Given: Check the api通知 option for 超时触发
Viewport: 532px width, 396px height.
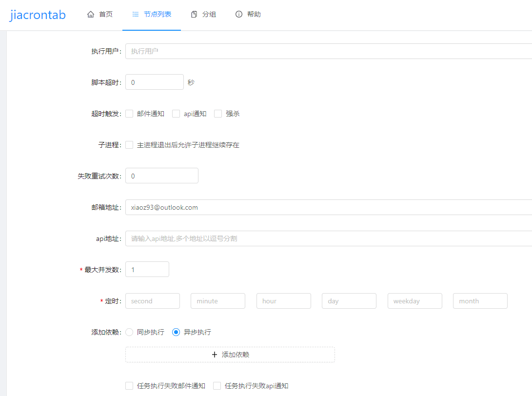Looking at the screenshot, I should (x=176, y=113).
